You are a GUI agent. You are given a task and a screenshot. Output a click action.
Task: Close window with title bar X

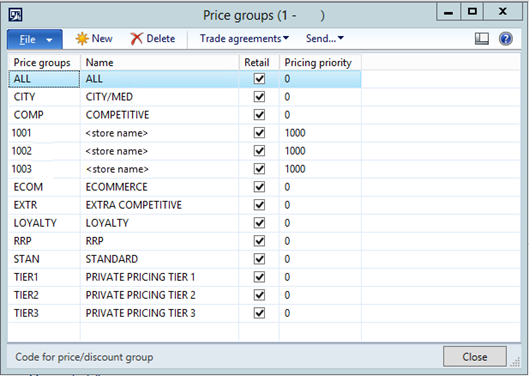click(503, 12)
